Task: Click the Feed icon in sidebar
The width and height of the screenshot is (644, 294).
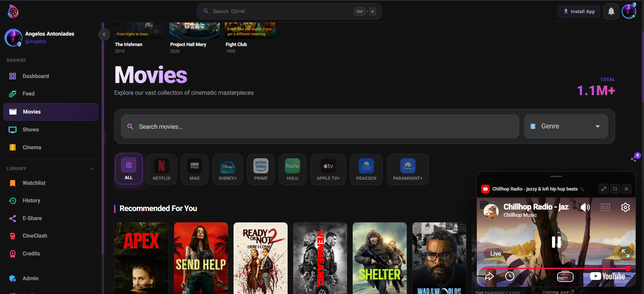Action: (x=13, y=94)
